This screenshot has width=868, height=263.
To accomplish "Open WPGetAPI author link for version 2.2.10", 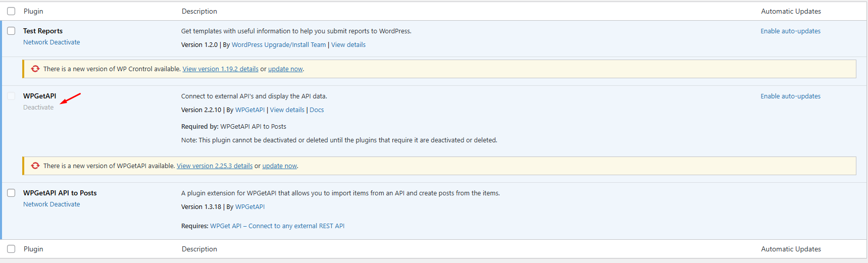I will (x=250, y=110).
